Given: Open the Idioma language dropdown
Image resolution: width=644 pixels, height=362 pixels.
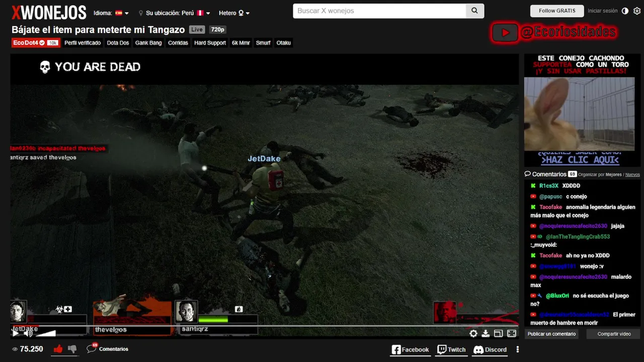Looking at the screenshot, I should (x=111, y=13).
